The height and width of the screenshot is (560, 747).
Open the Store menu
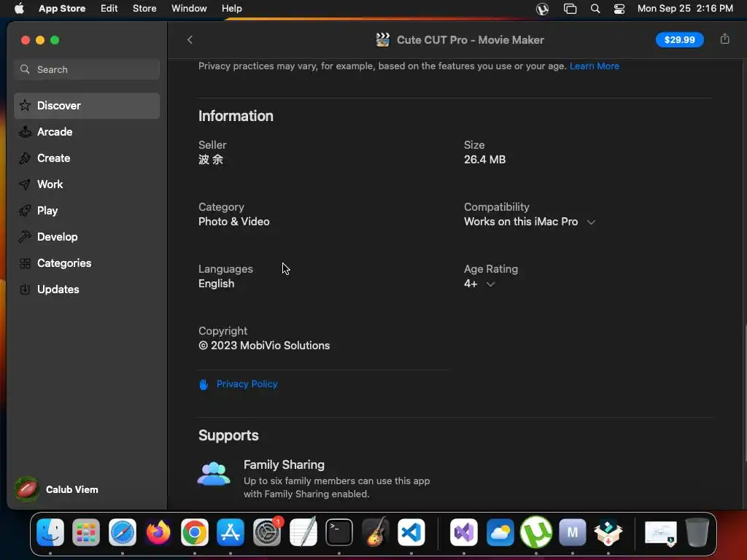tap(144, 9)
